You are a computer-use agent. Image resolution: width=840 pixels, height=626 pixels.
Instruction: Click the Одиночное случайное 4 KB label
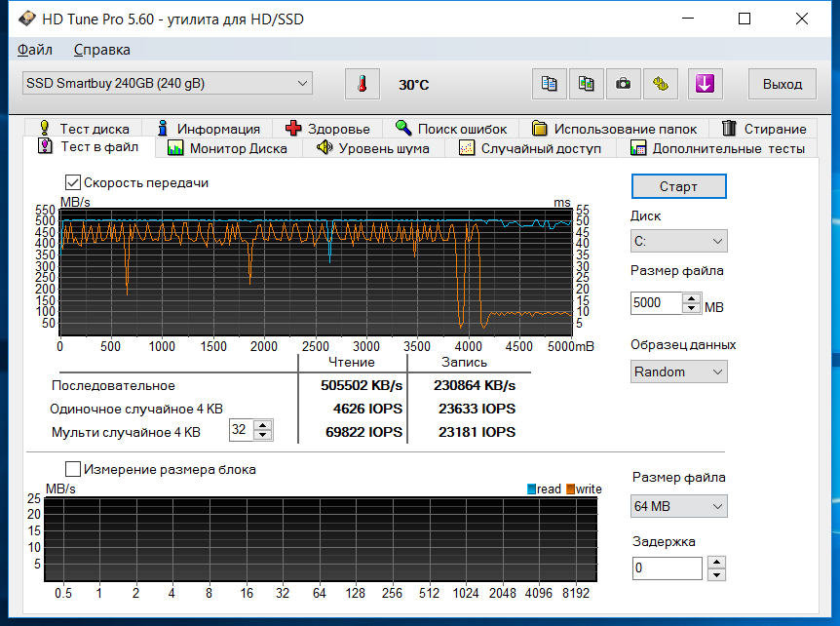coord(136,409)
